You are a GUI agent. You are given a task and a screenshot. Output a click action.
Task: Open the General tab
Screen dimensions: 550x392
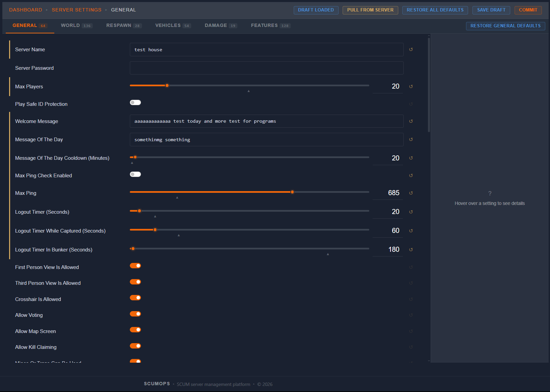pos(30,26)
